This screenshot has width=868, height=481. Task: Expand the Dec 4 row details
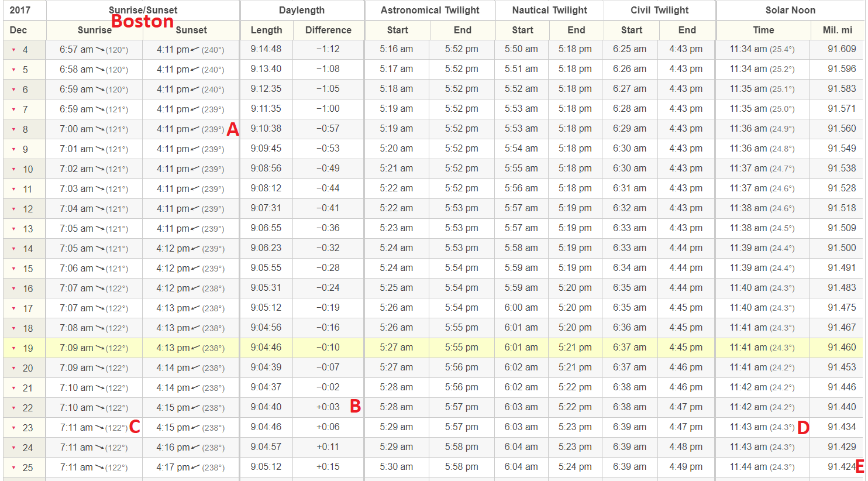(x=14, y=50)
